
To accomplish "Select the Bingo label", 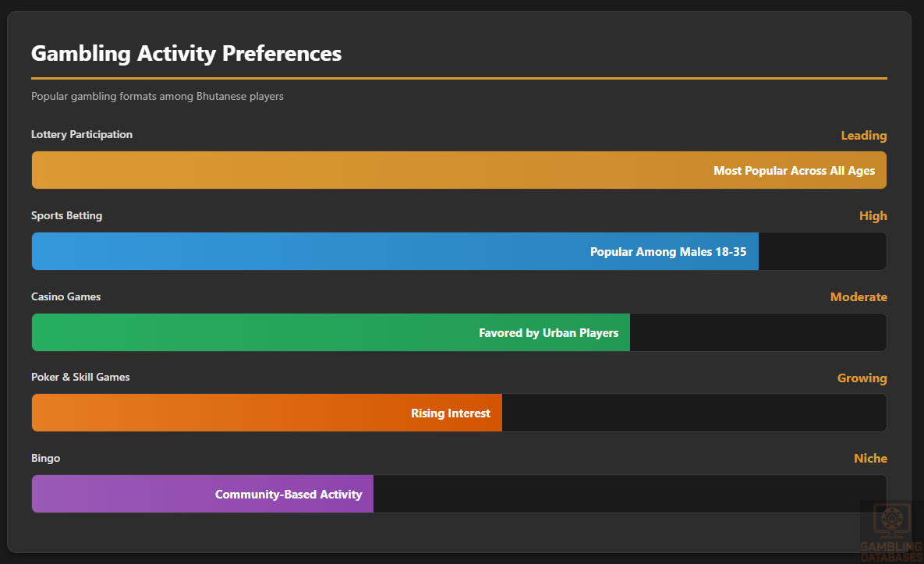I will click(x=45, y=459).
